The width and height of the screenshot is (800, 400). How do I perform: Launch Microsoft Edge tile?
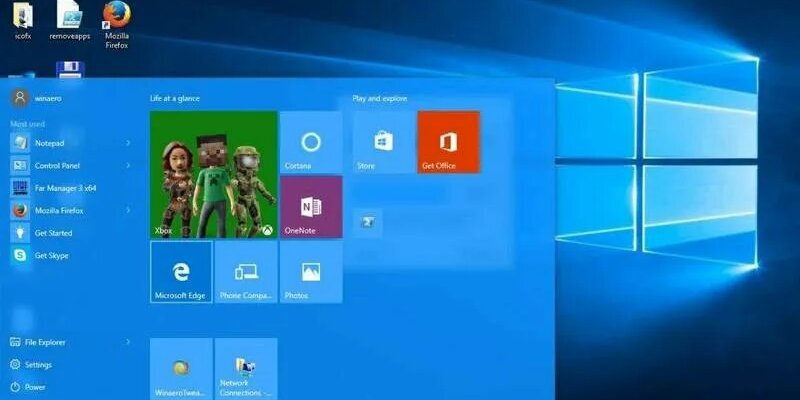click(181, 272)
